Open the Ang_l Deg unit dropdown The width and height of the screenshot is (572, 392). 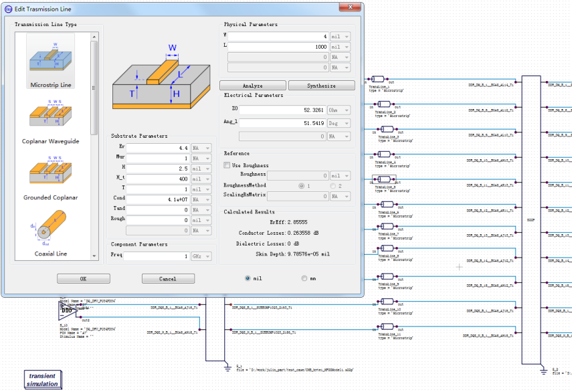[339, 123]
